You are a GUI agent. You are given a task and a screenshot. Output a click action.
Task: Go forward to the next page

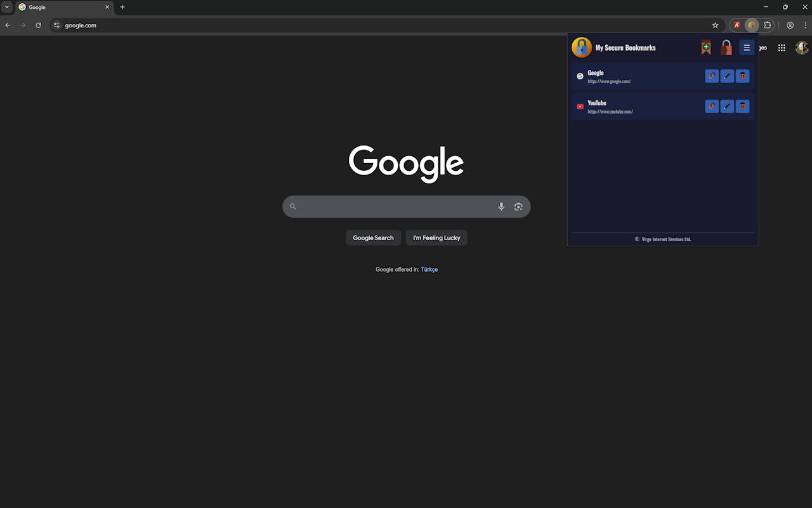coord(23,25)
